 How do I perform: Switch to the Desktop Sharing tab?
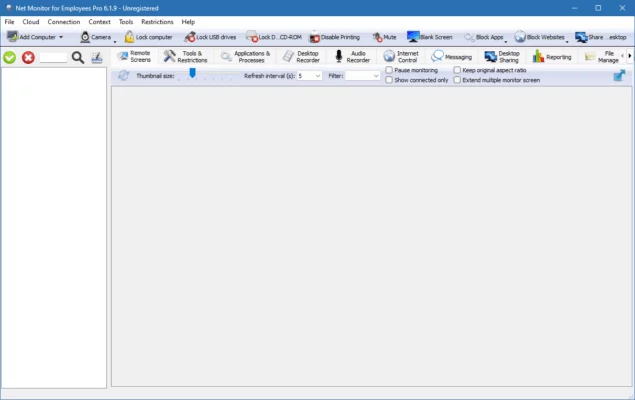point(502,56)
